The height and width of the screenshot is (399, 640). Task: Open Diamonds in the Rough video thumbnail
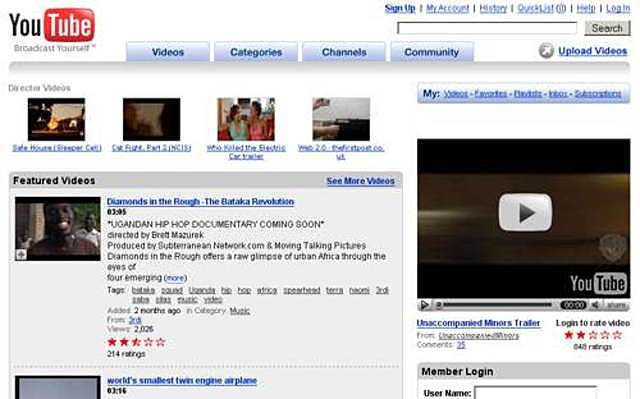(58, 228)
